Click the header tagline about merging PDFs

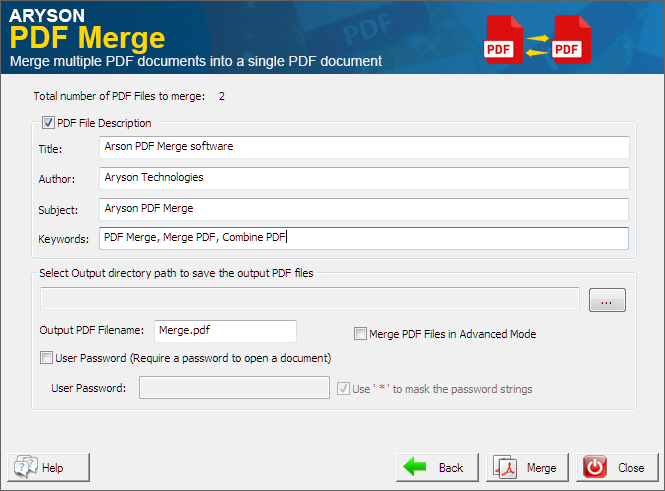point(196,61)
